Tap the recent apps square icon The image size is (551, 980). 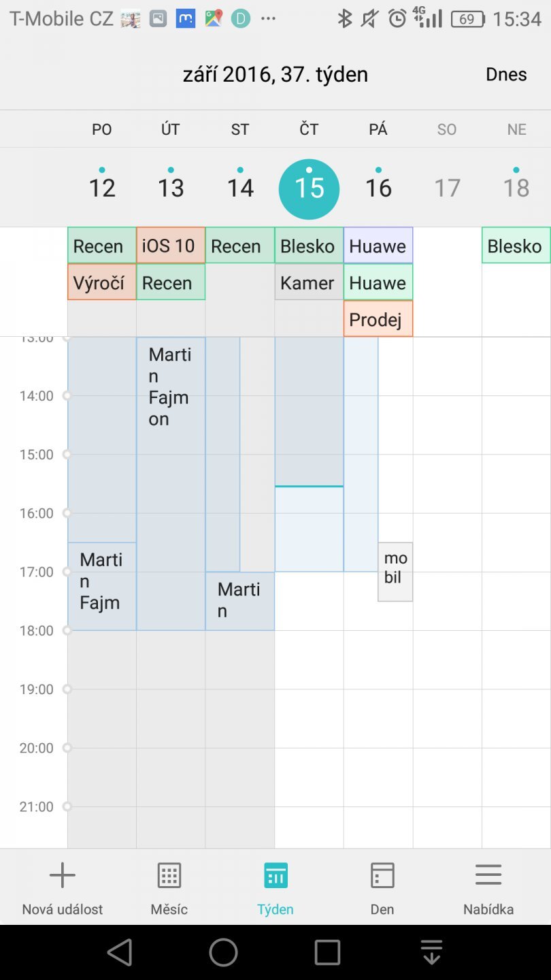click(327, 953)
